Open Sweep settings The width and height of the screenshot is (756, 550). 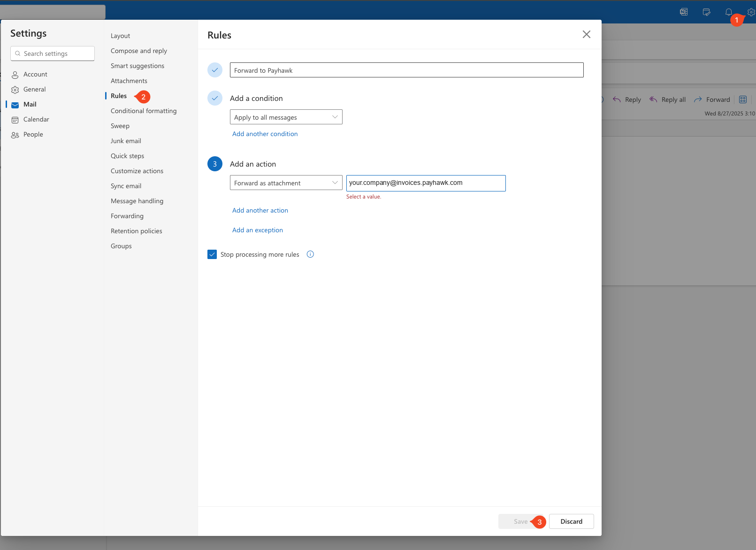tap(120, 126)
